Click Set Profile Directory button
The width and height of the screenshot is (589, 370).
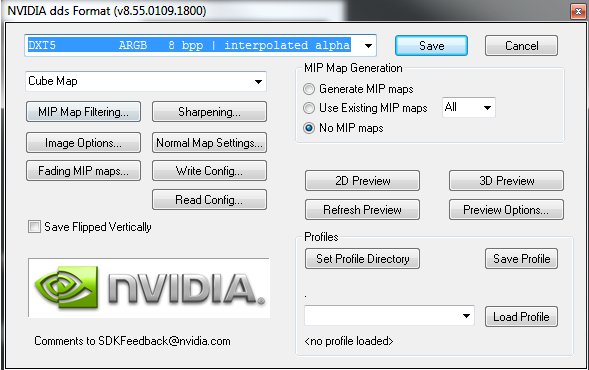(x=362, y=258)
